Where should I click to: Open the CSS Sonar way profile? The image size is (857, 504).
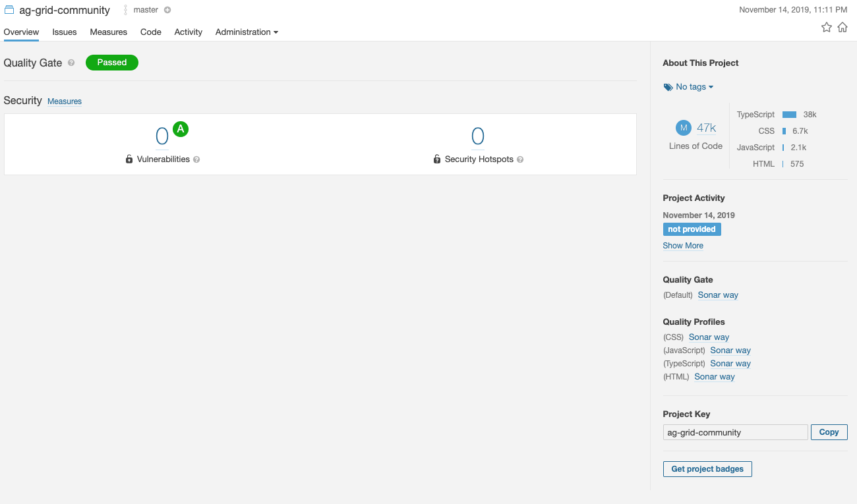709,337
